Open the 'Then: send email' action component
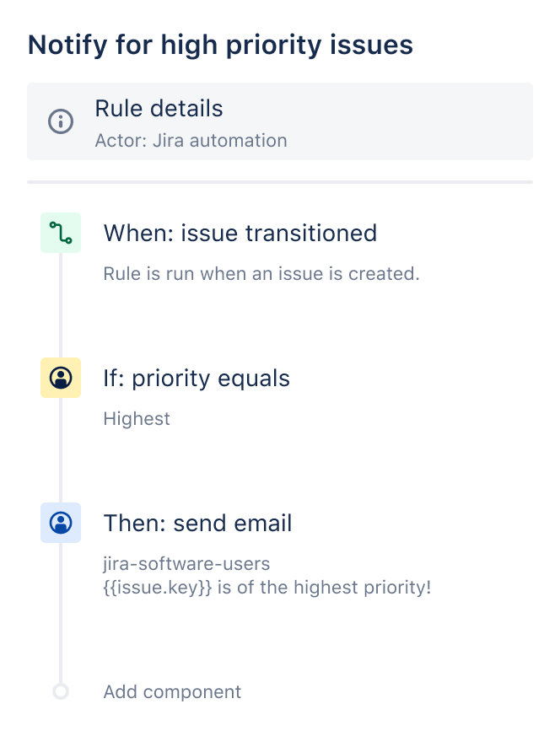 [x=197, y=524]
